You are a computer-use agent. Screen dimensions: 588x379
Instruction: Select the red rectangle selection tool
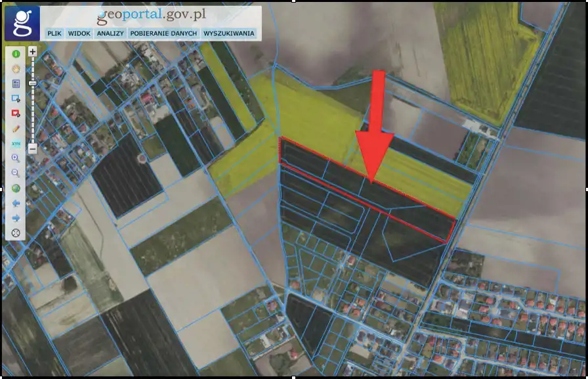click(16, 114)
